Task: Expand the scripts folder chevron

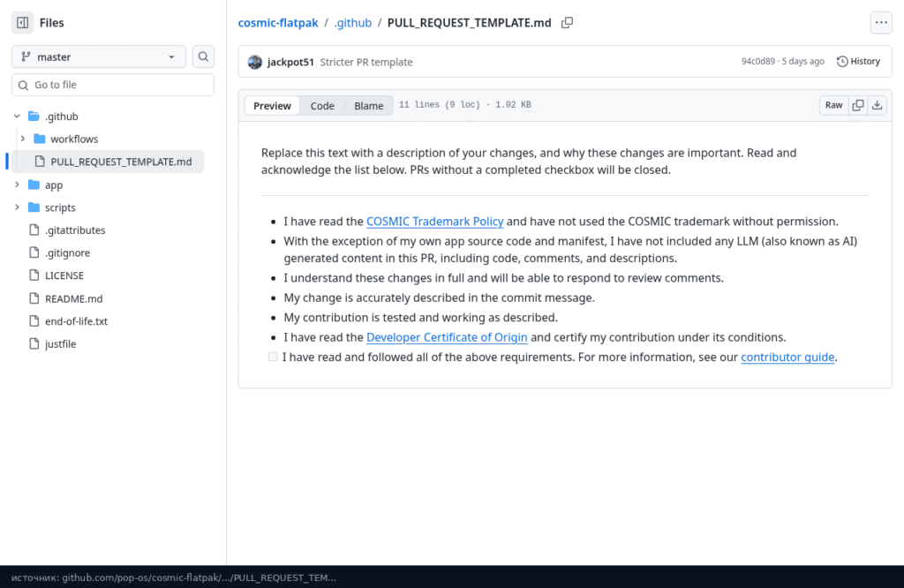Action: coord(17,207)
